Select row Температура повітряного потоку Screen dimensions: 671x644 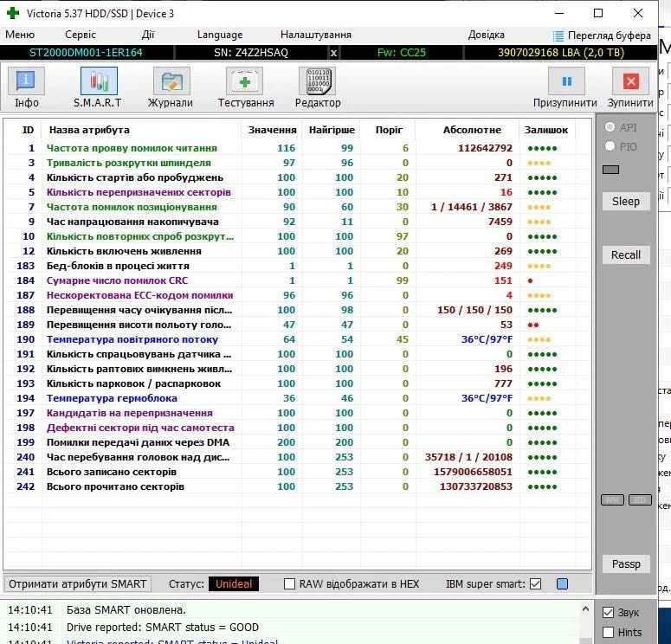298,339
